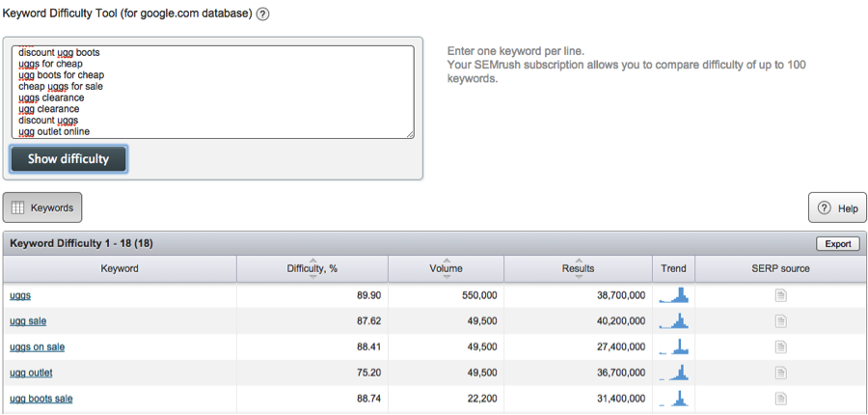Select results value 27,400,000
The height and width of the screenshot is (415, 868).
tap(622, 347)
